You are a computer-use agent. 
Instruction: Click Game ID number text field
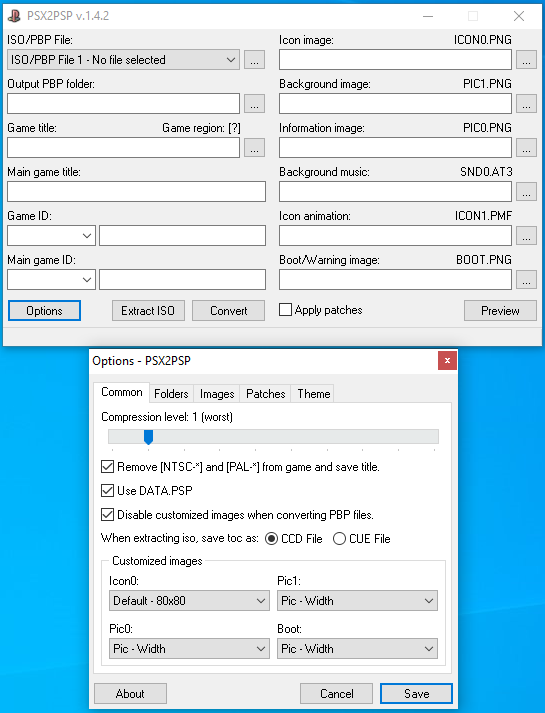pos(182,236)
